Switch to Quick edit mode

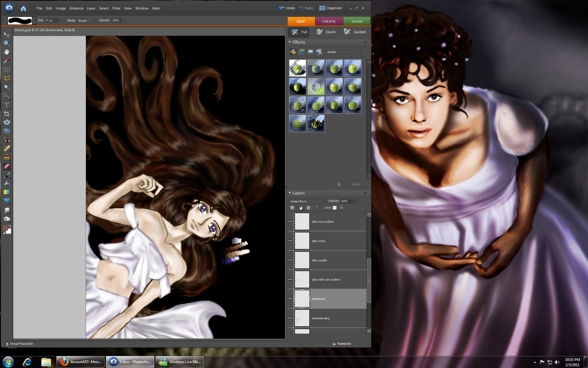[326, 32]
